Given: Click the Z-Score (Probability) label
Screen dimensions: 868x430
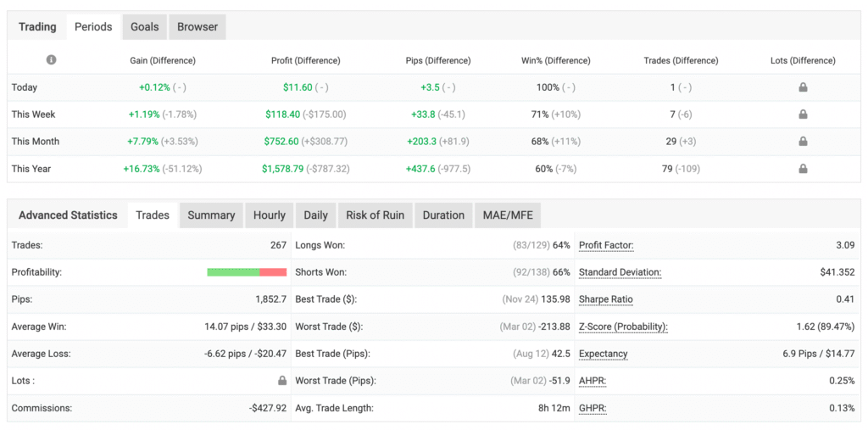Looking at the screenshot, I should click(x=623, y=327).
